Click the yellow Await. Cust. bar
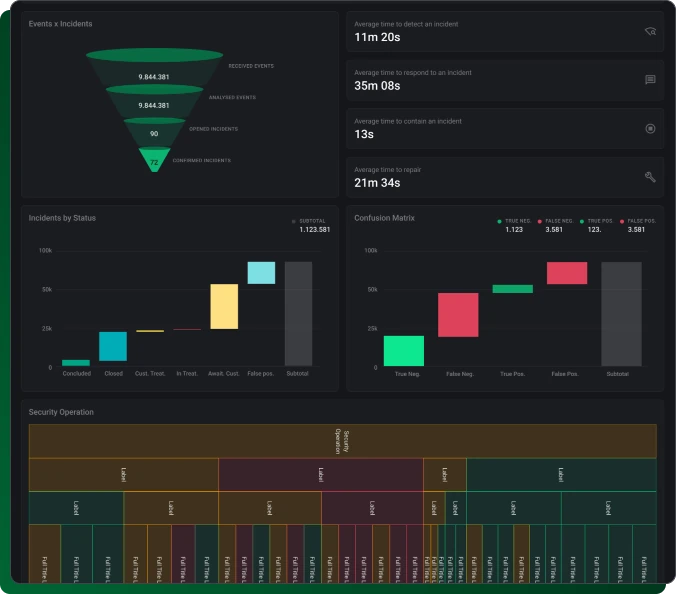Image resolution: width=676 pixels, height=594 pixels. point(224,306)
